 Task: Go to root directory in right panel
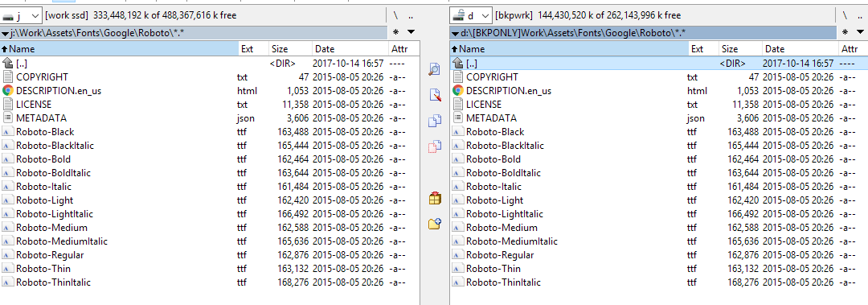845,15
